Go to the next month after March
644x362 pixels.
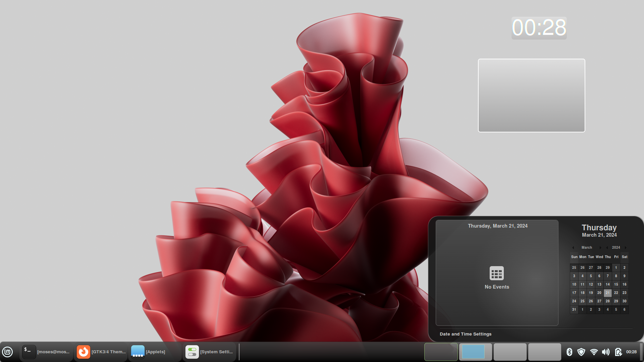(600, 248)
